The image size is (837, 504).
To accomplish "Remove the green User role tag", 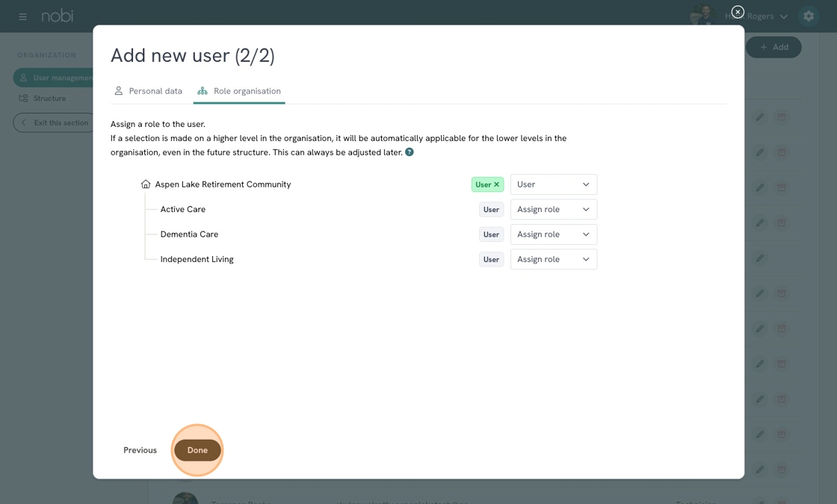I will pos(496,184).
